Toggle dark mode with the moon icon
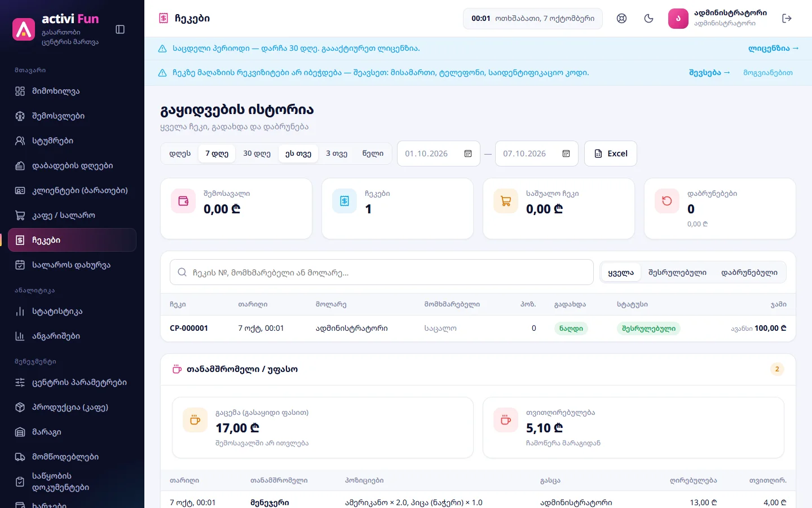Viewport: 812px width, 508px height. coord(648,18)
